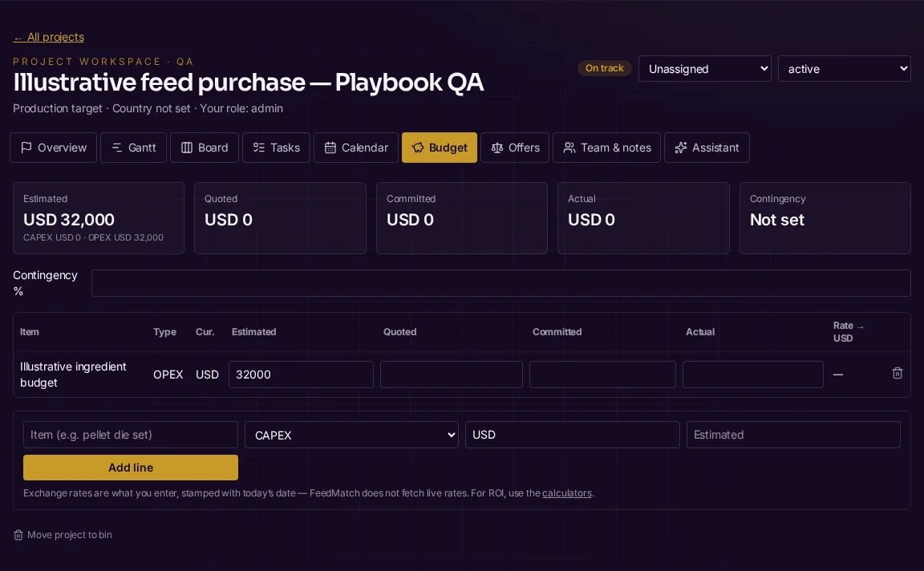Open the Unassigned owner dropdown
This screenshot has height=571, width=924.
click(x=705, y=69)
